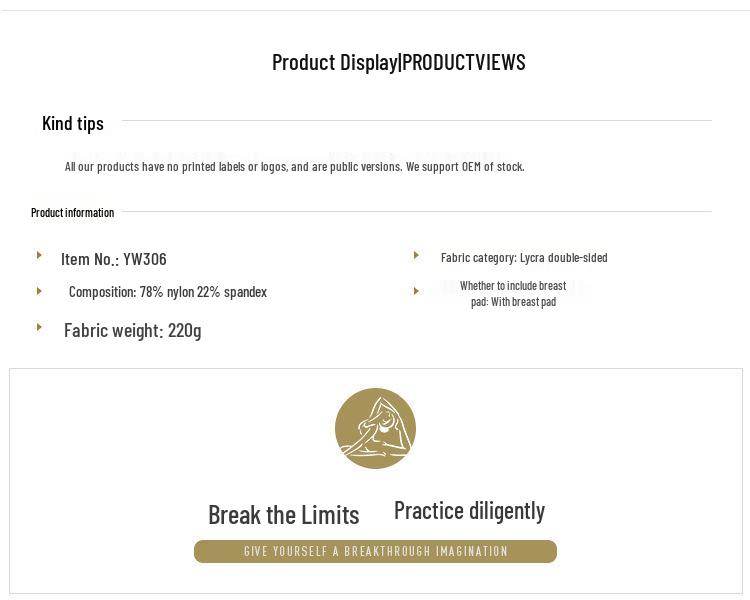Click the divider line beside 'Kind tips'
750x600 pixels.
tap(416, 121)
